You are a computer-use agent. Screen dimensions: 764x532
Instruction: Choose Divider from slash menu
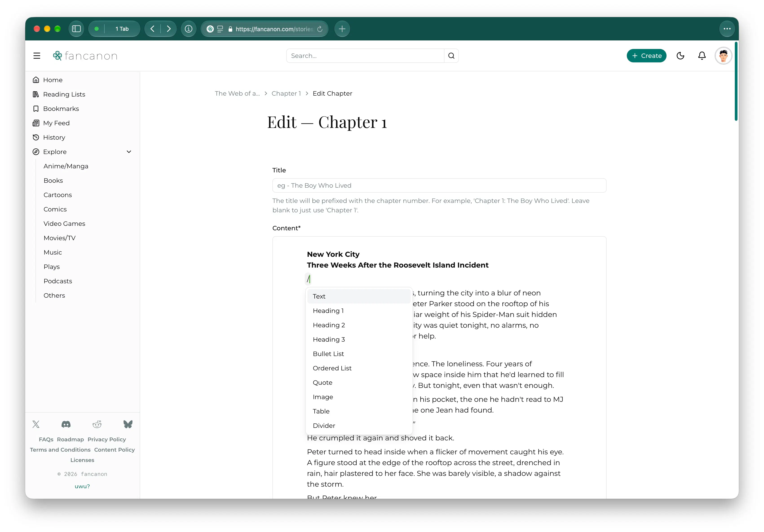point(359,426)
